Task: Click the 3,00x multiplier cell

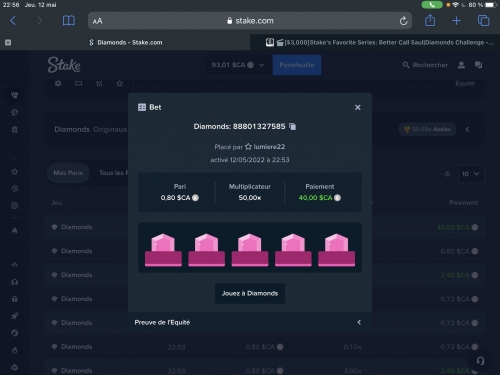Action: [352, 371]
